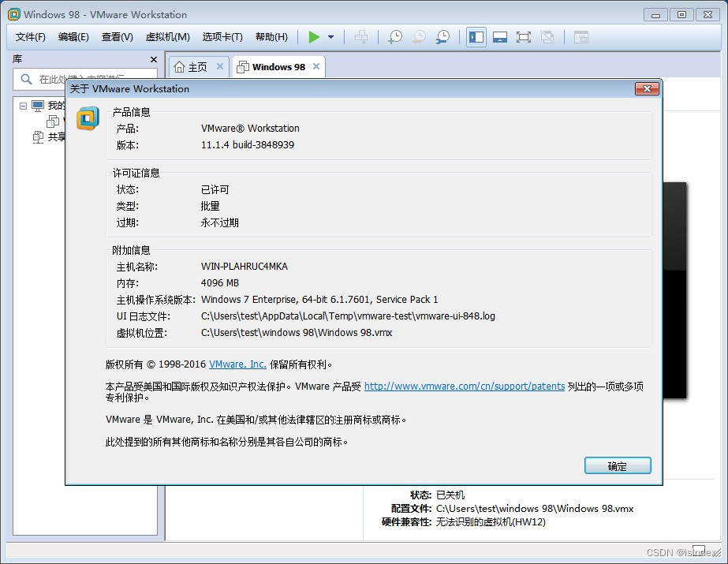Close the 主页 tab

tap(220, 66)
